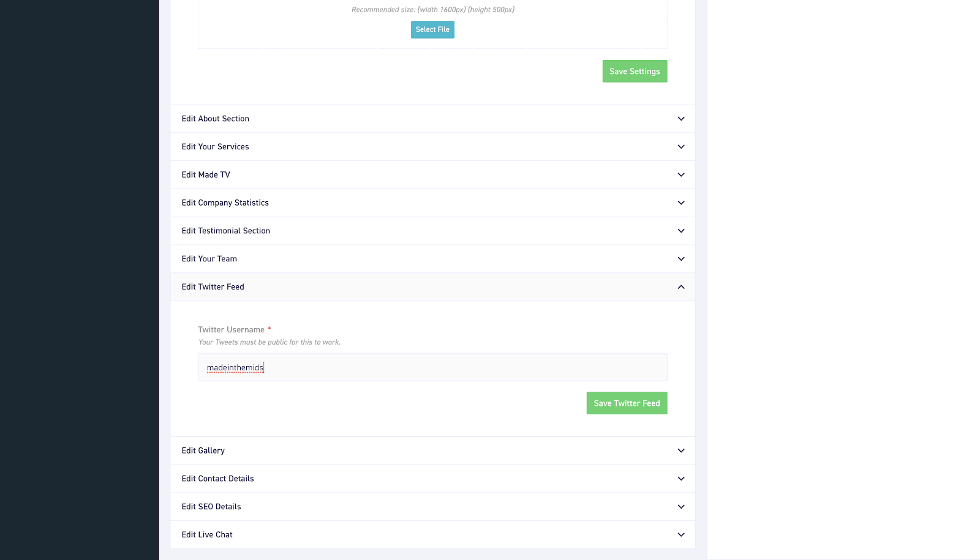980x560 pixels.
Task: Open the Edit Made TV title
Action: pyautogui.click(x=206, y=175)
